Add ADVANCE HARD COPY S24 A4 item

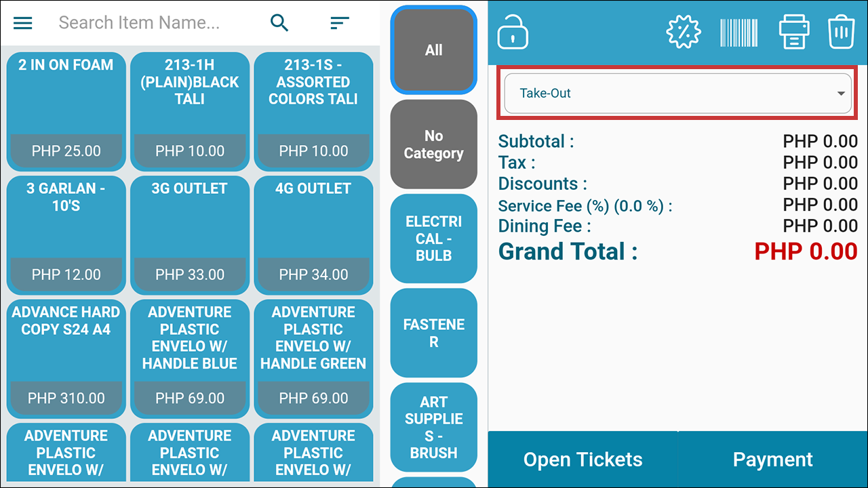coord(66,359)
